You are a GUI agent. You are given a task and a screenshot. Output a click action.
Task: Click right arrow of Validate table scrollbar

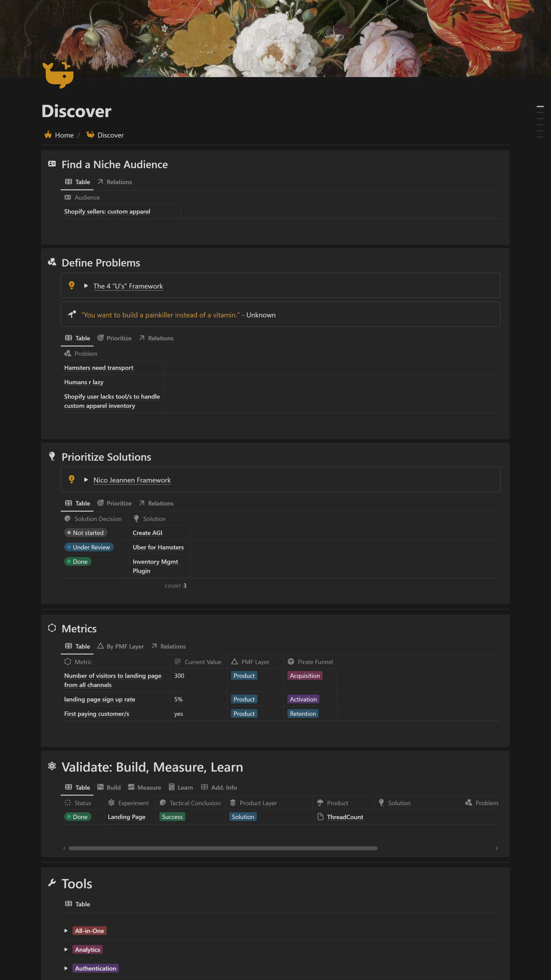pyautogui.click(x=497, y=848)
